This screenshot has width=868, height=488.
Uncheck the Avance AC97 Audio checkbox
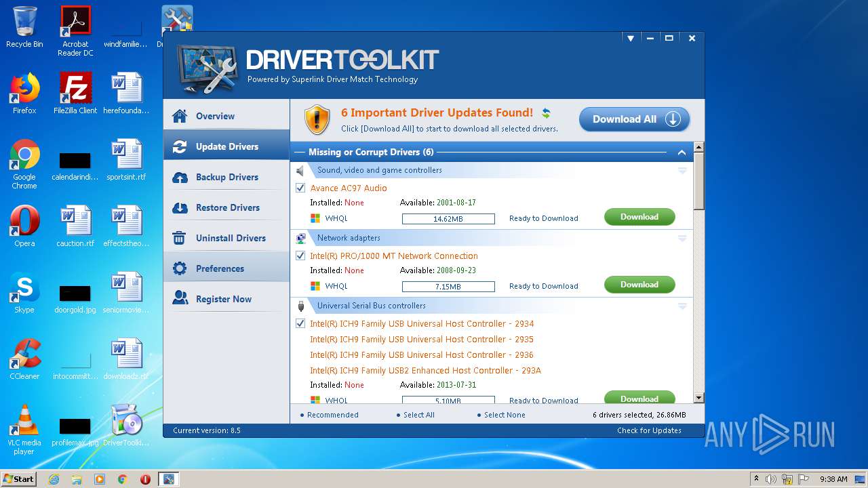(x=300, y=188)
